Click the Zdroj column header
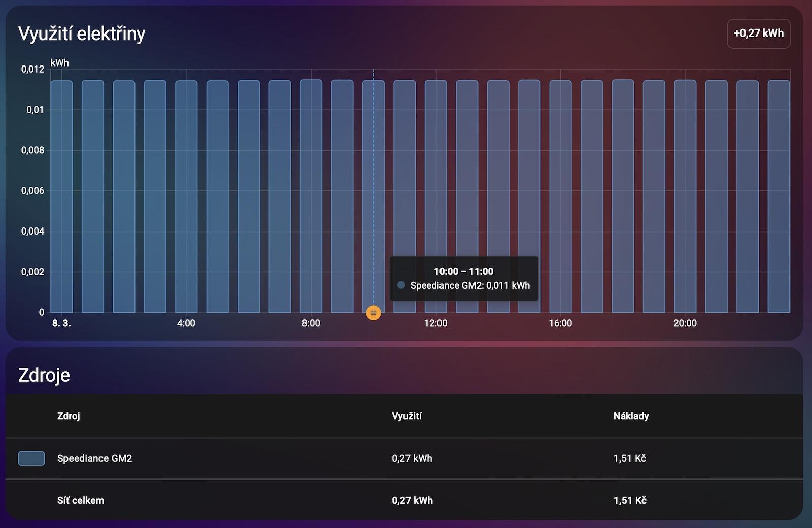812x528 pixels. pyautogui.click(x=69, y=416)
